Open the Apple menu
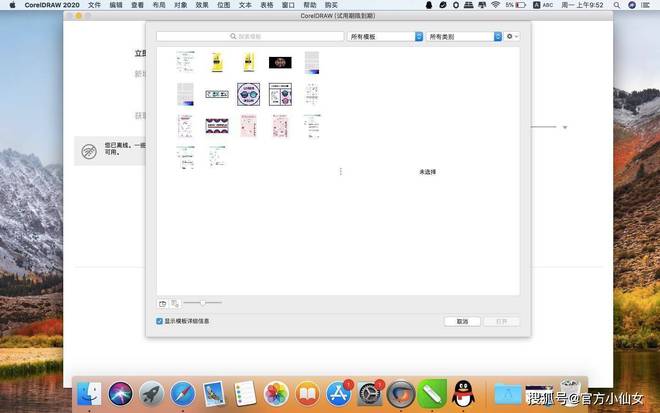The height and width of the screenshot is (413, 660). 13,5
